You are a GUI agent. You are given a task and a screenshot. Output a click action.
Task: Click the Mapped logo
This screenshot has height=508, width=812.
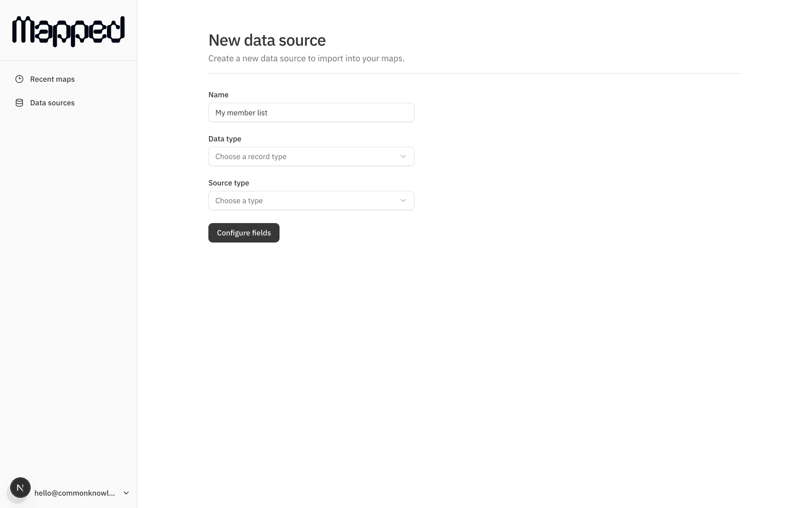coord(68,31)
